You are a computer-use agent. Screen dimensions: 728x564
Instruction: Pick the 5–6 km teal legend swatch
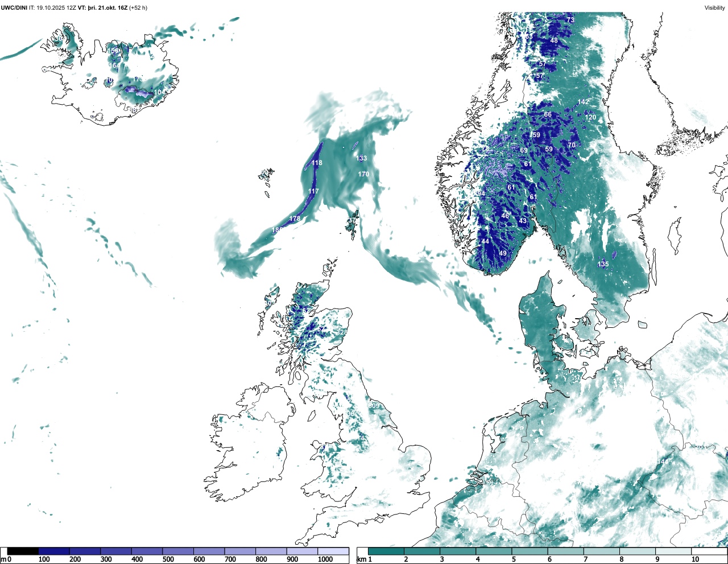530,551
